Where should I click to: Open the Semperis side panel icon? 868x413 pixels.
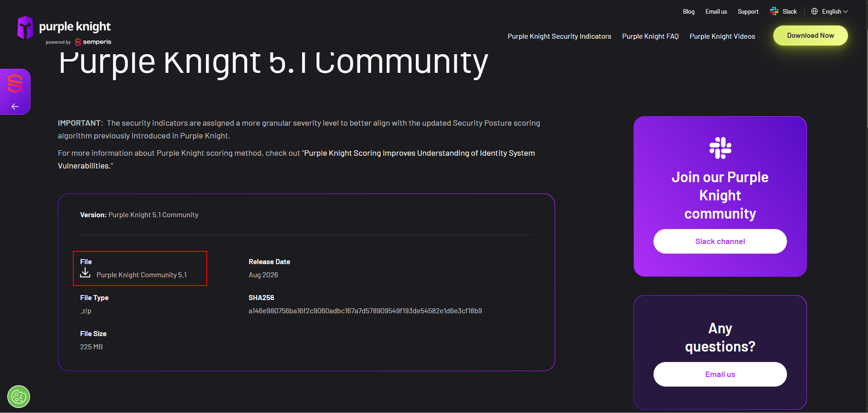pos(15,83)
